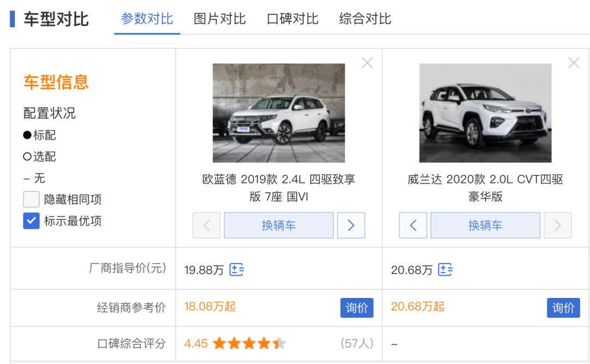The width and height of the screenshot is (590, 364).
Task: Open price calculator icon beside 19.88万
Action: click(x=237, y=270)
